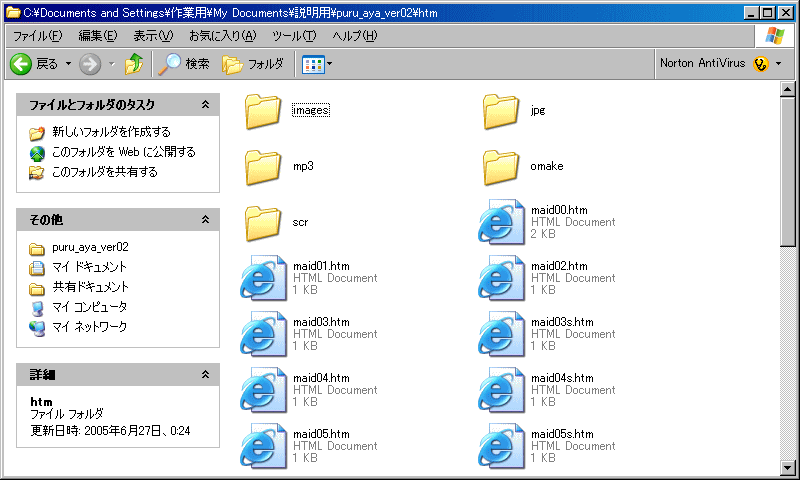Viewport: 800px width, 480px height.
Task: Click the vertical scrollbar thumb
Action: click(x=787, y=172)
